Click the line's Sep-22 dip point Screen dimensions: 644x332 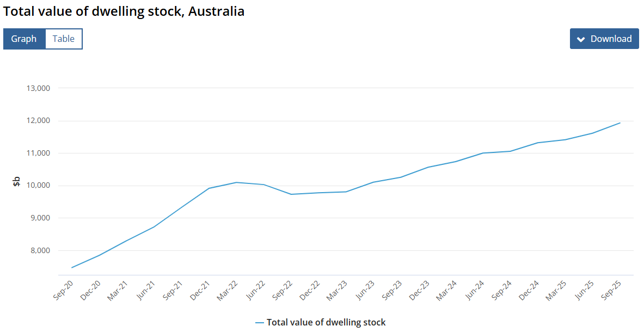pyautogui.click(x=291, y=194)
